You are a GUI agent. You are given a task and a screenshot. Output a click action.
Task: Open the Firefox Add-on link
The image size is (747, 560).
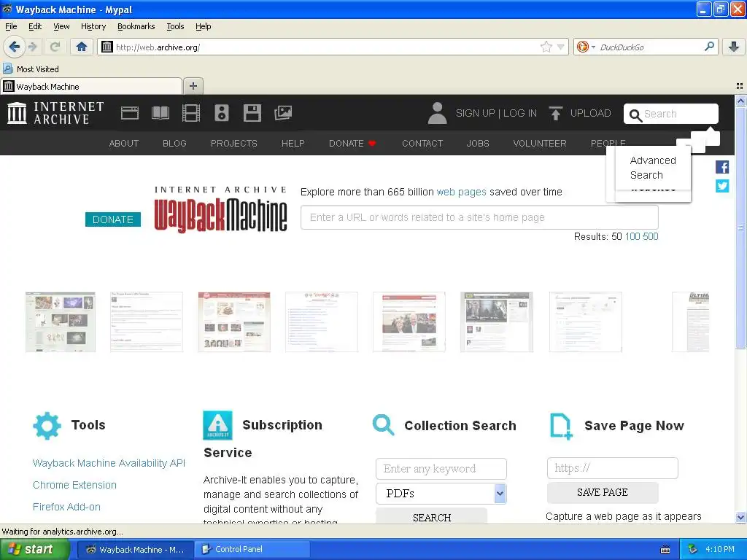click(x=66, y=507)
